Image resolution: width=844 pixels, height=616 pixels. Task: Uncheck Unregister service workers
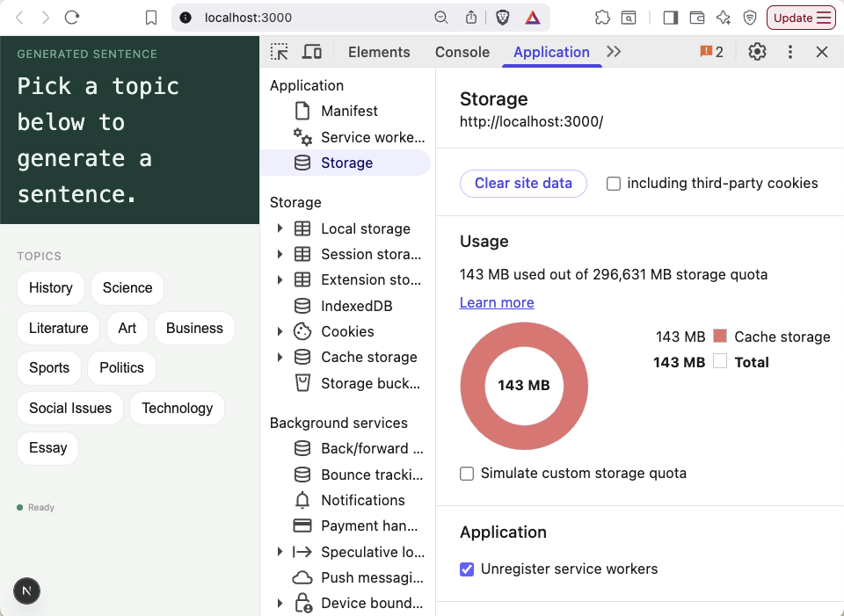point(467,569)
